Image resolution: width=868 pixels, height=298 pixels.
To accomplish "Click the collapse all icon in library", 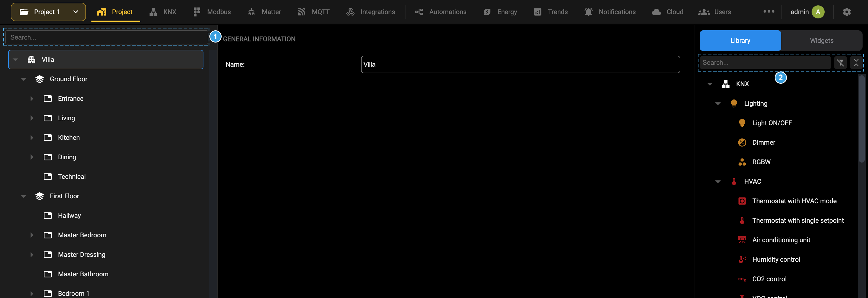I will pyautogui.click(x=856, y=63).
